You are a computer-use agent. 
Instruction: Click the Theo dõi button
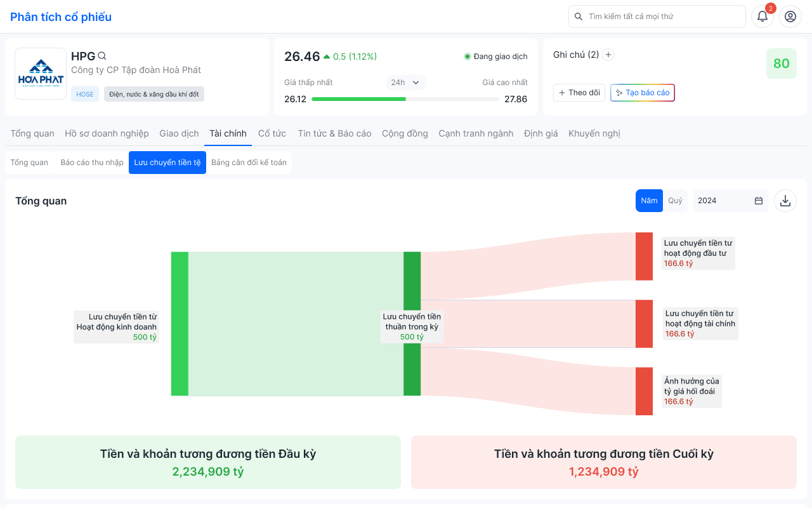tap(579, 93)
